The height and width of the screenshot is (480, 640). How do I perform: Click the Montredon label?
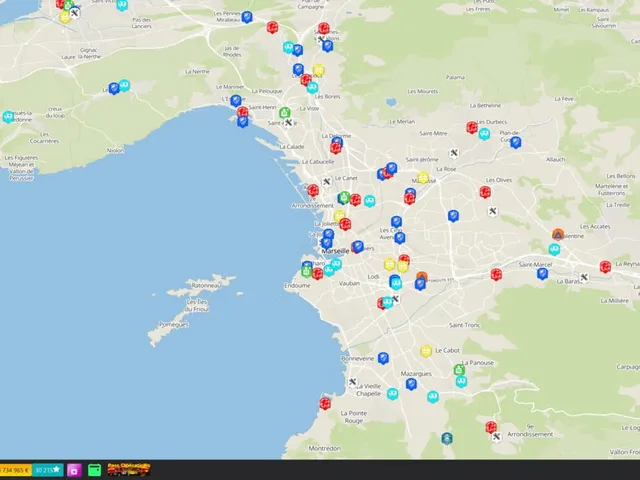click(x=324, y=449)
